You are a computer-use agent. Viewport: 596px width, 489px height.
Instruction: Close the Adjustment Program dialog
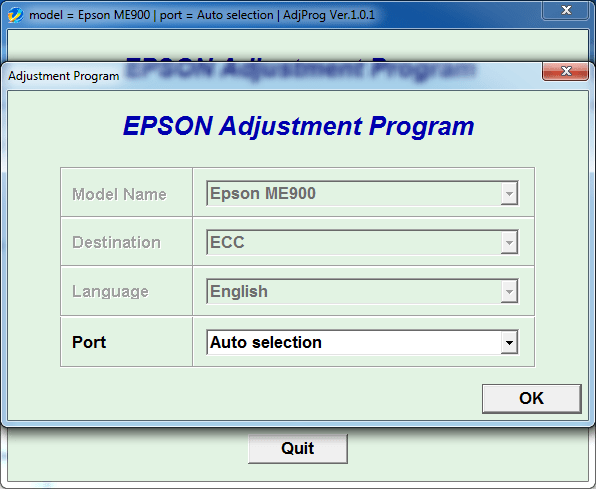pyautogui.click(x=566, y=71)
